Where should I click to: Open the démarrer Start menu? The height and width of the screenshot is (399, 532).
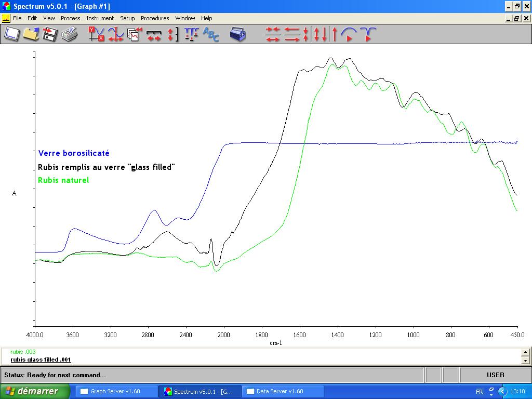click(35, 391)
